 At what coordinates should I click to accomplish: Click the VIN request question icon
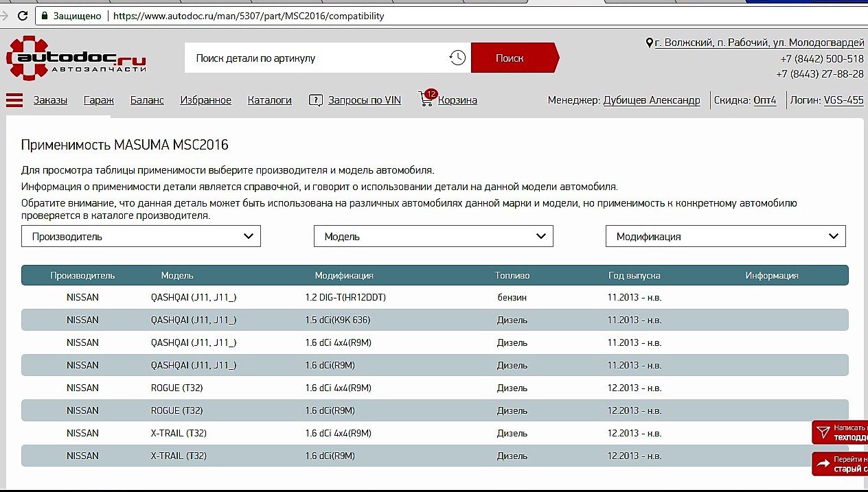click(316, 100)
